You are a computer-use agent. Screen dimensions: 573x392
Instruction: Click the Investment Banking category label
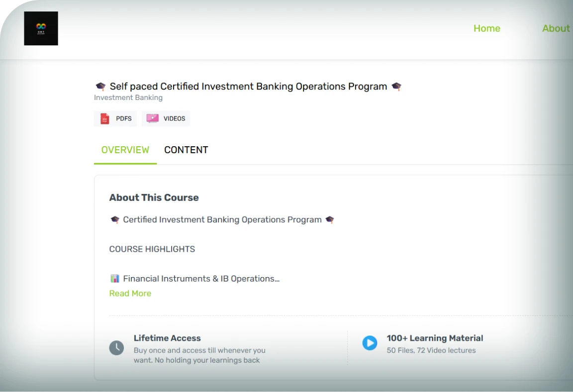128,98
